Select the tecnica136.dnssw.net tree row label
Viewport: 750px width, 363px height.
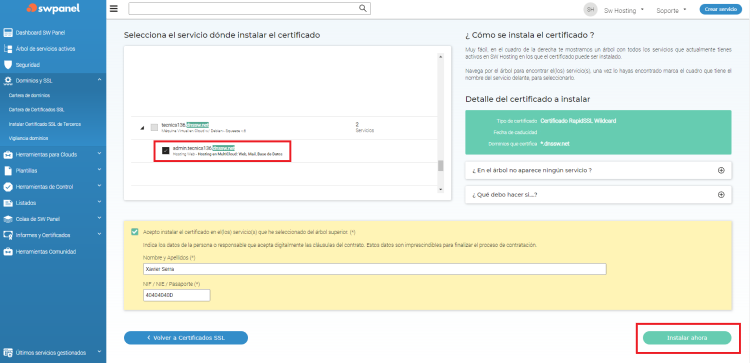click(x=185, y=125)
